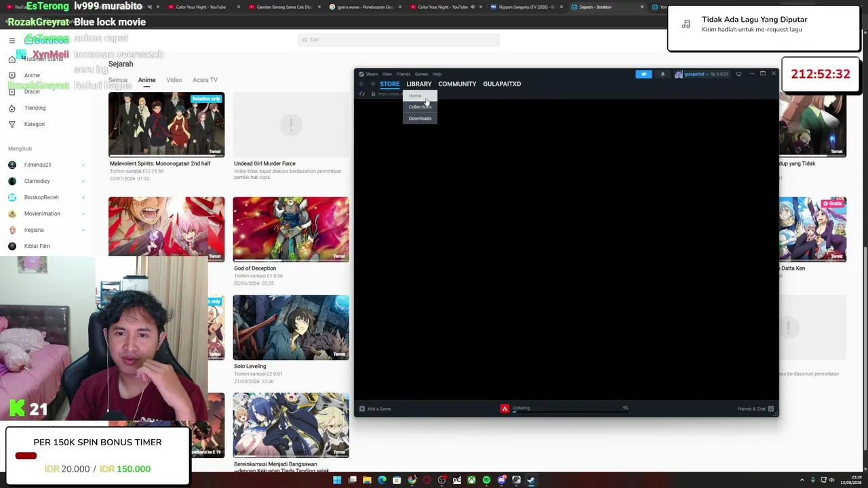Click the Dracin sidebar icon

tap(12, 91)
